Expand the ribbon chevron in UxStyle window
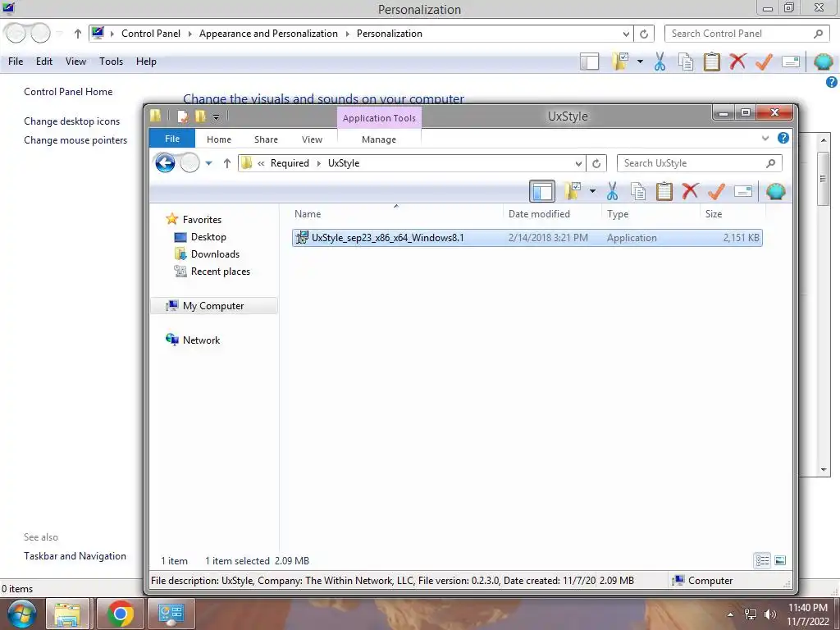Image resolution: width=840 pixels, height=630 pixels. click(765, 138)
